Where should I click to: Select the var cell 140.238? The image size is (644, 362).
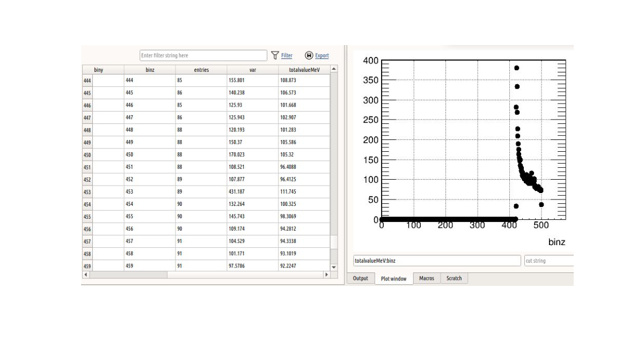[253, 93]
